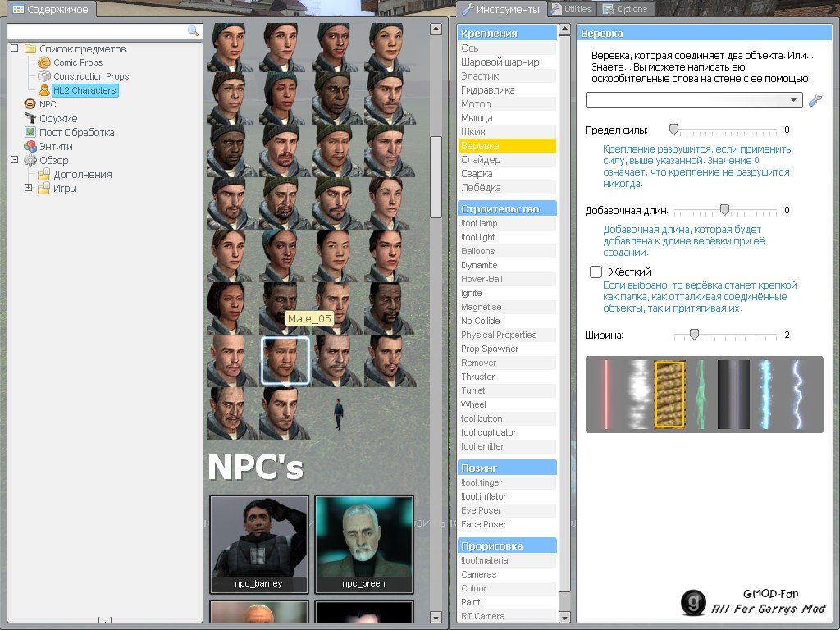This screenshot has width=840, height=630.
Task: Click the tool list scroll-up arrow
Action: [564, 30]
